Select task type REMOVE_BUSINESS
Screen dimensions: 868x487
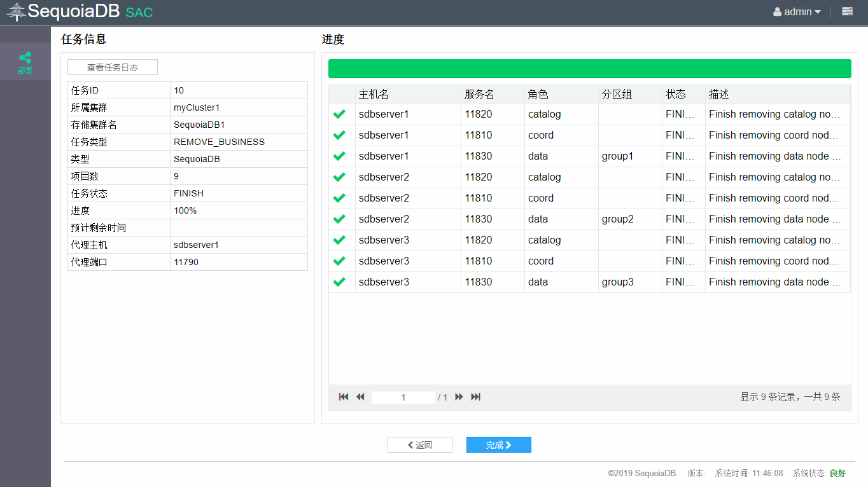point(219,142)
